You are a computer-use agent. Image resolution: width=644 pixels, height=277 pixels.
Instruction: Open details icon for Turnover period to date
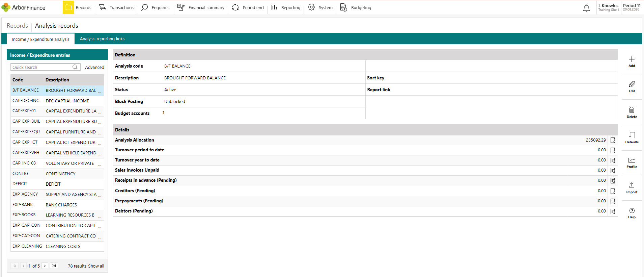click(x=613, y=150)
